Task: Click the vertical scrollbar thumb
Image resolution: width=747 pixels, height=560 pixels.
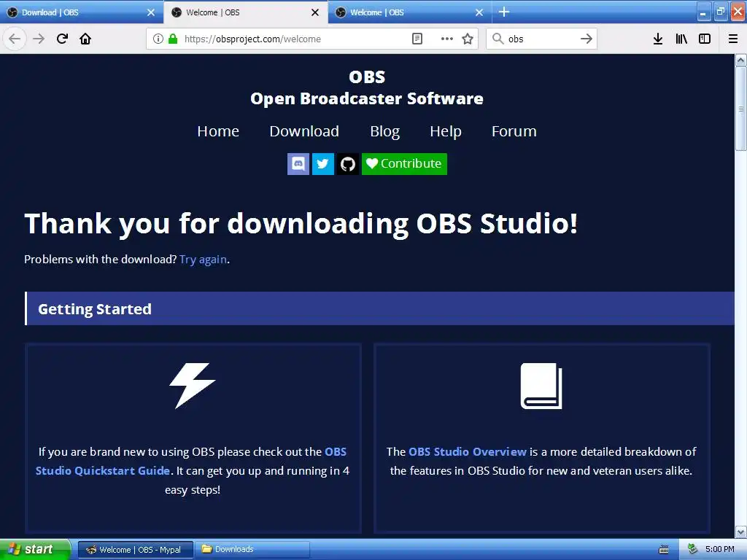Action: (740, 109)
